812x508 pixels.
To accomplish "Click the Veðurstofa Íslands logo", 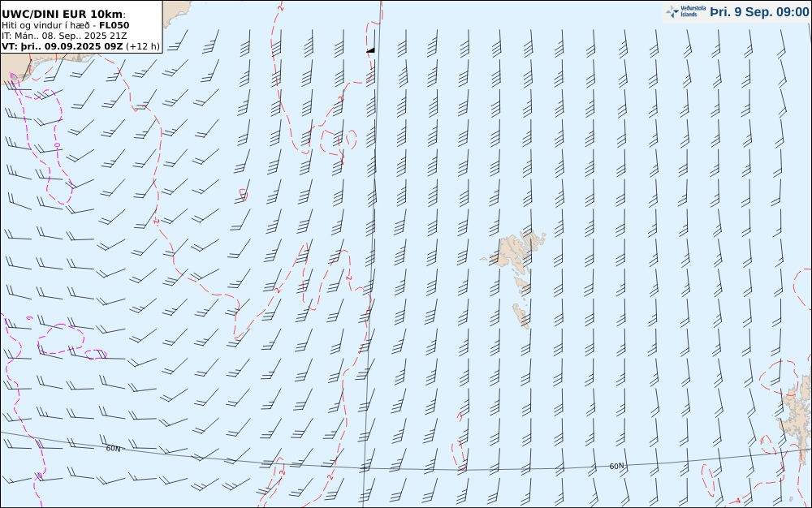I will click(x=685, y=11).
